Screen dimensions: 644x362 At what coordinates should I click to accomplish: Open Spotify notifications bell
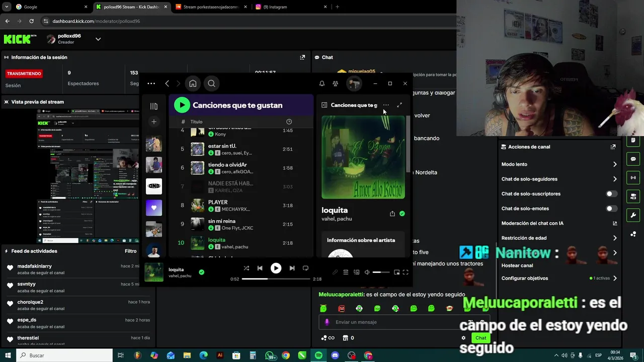[322, 83]
